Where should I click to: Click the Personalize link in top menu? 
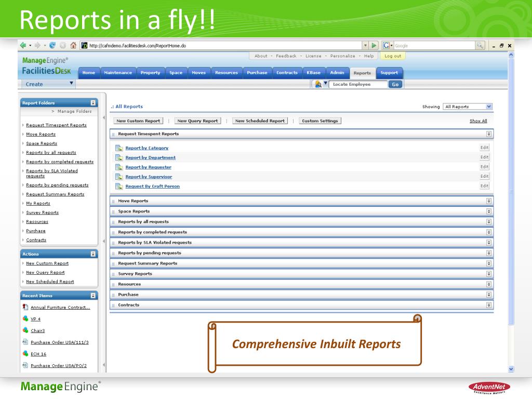pos(343,56)
